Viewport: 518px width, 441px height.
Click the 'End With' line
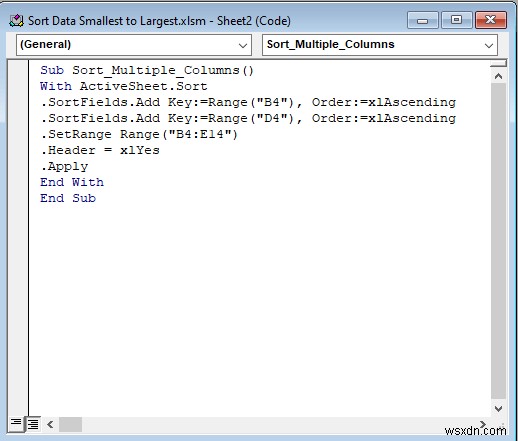[72, 182]
